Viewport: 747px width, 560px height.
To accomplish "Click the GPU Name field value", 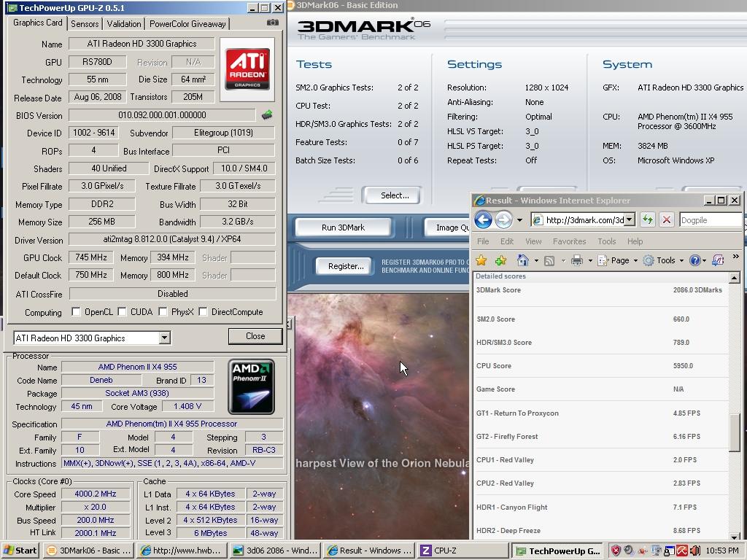I will [x=142, y=43].
